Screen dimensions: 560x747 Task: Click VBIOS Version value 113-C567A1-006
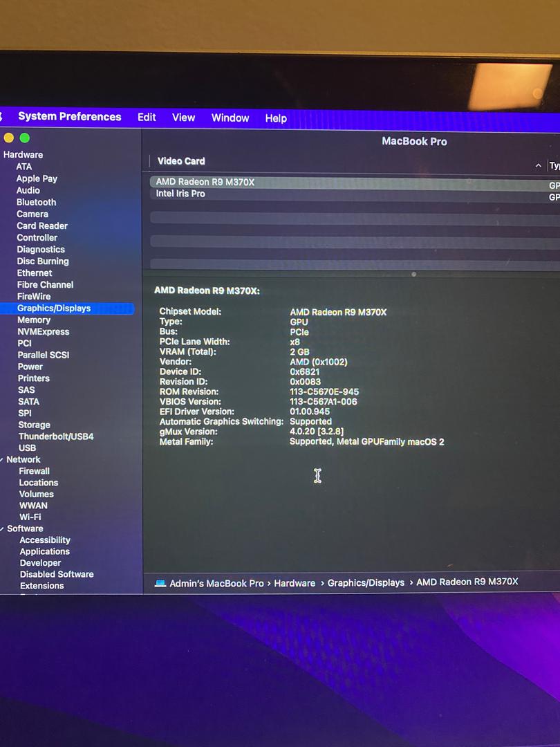point(324,402)
